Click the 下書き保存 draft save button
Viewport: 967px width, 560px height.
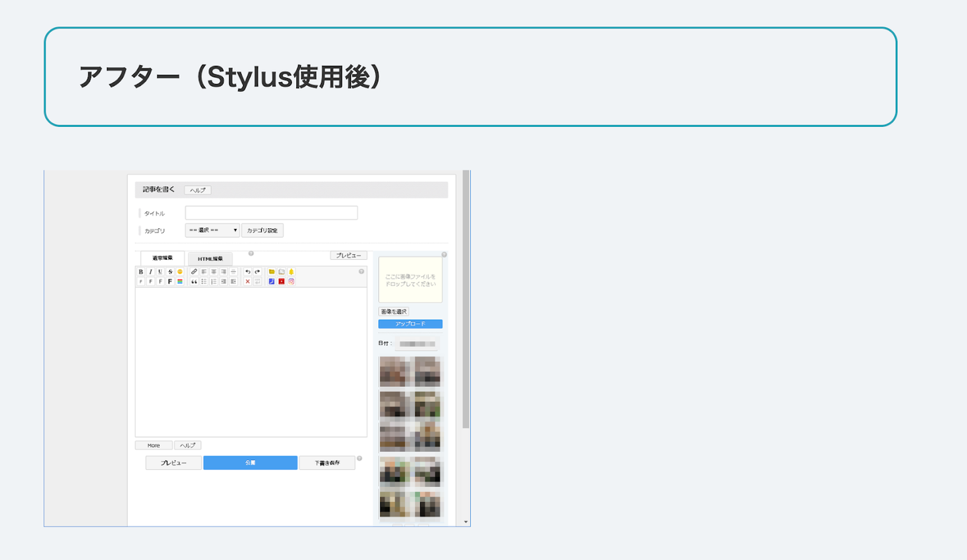click(327, 463)
